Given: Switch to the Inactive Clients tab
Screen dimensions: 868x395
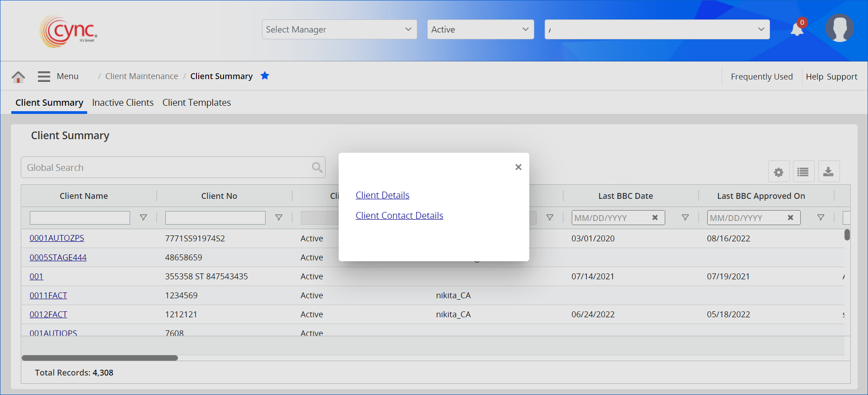Looking at the screenshot, I should point(123,103).
